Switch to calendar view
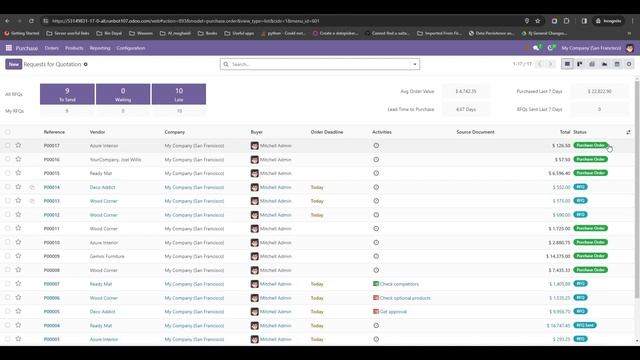The width and height of the screenshot is (640, 360). (x=617, y=64)
